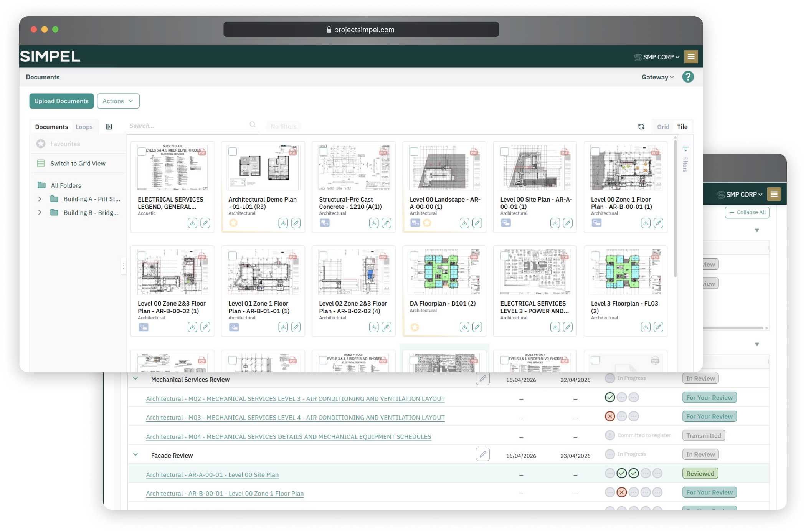The image size is (806, 532).
Task: Switch to Tile view tab
Action: pos(682,127)
